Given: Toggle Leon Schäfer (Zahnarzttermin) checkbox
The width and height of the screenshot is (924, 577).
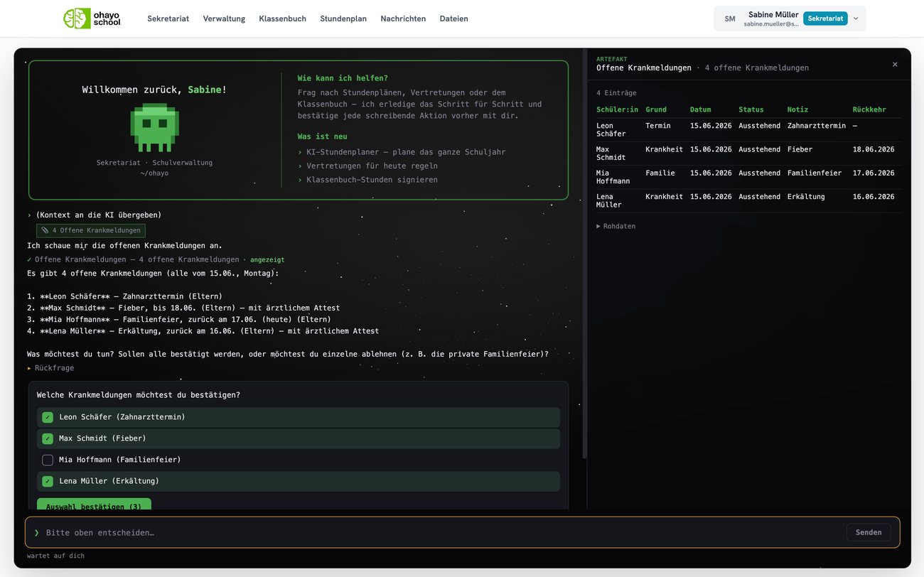Looking at the screenshot, I should pos(48,417).
